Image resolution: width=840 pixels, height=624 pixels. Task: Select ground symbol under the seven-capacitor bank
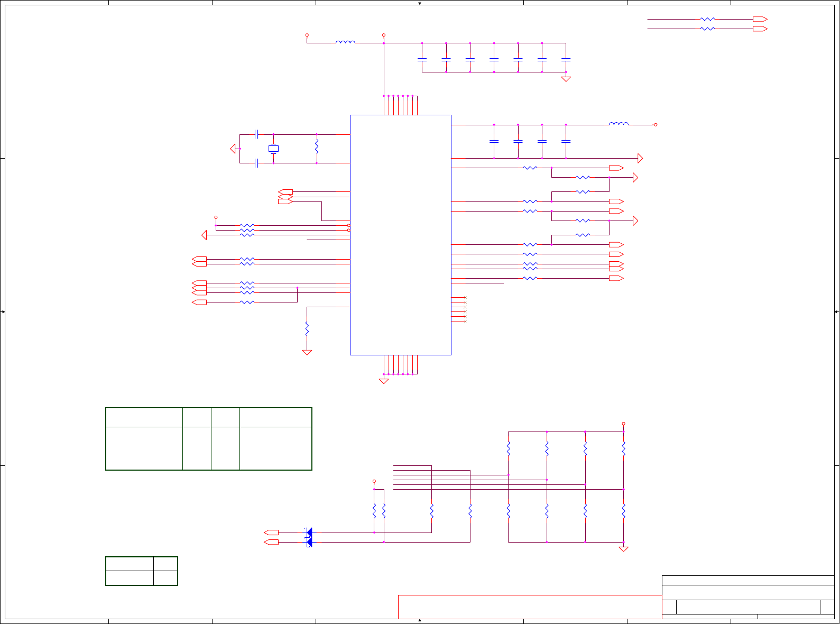tap(566, 79)
